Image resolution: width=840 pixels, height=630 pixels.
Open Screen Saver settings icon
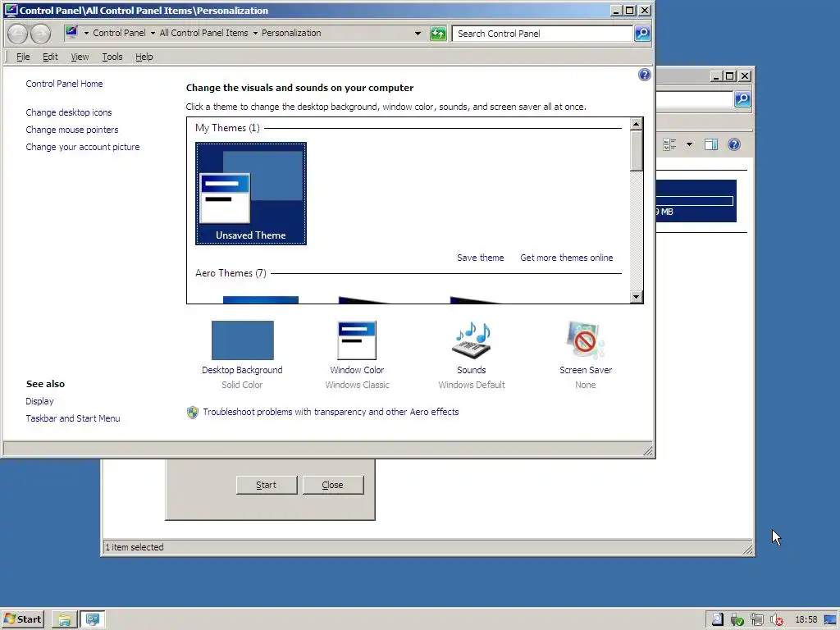[585, 340]
